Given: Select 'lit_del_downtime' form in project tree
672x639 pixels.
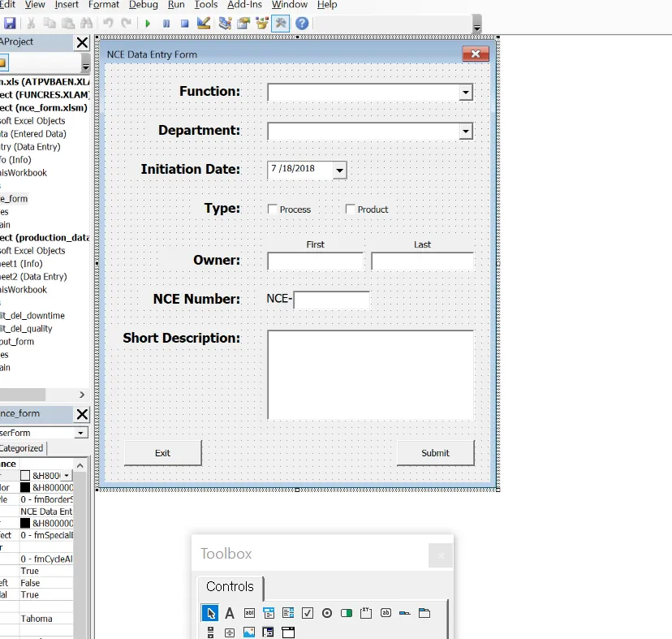Looking at the screenshot, I should pos(32,316).
